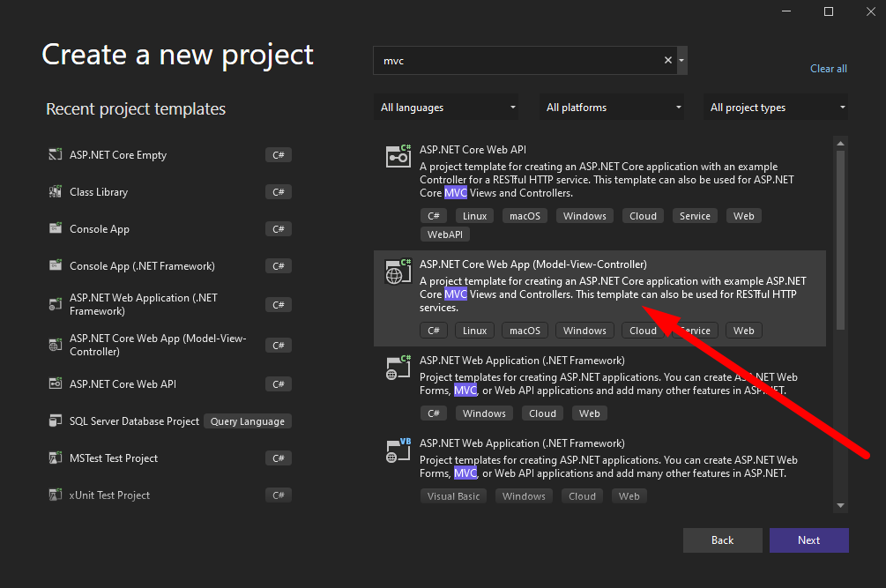
Task: Click the recent Class Library icon
Action: pyautogui.click(x=55, y=192)
